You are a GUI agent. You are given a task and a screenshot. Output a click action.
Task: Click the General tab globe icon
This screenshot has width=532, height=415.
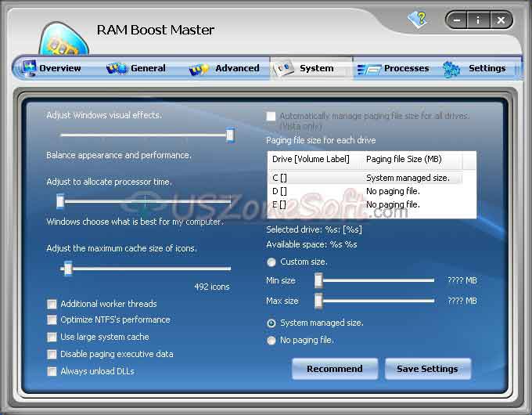pos(117,68)
